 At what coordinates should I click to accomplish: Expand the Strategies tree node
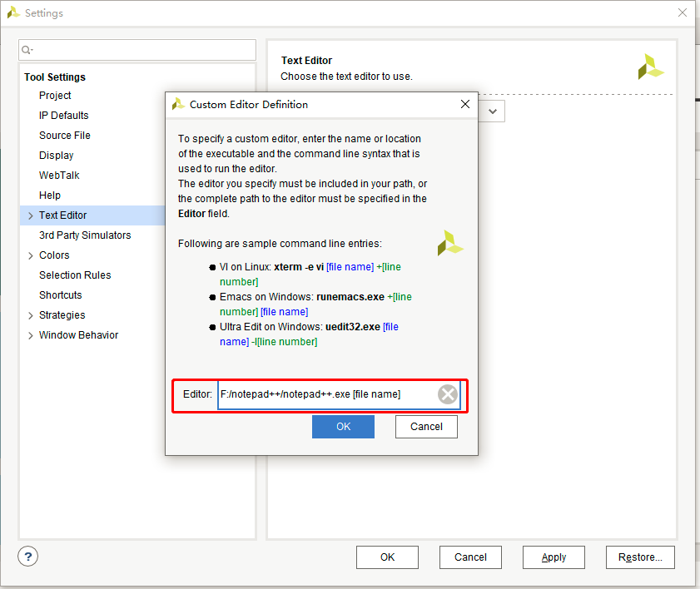[x=30, y=315]
